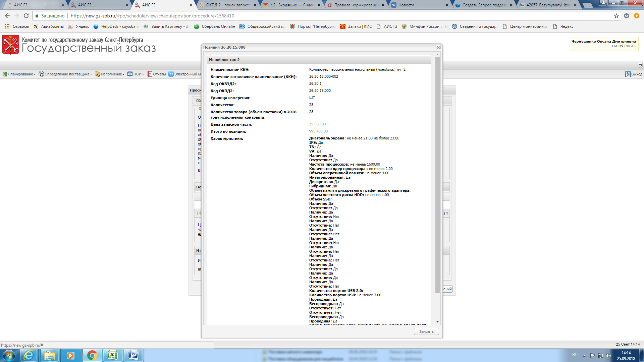This screenshot has height=362, width=644.
Task: Click the Государственный заказ coat of arms logo
Action: (11, 45)
